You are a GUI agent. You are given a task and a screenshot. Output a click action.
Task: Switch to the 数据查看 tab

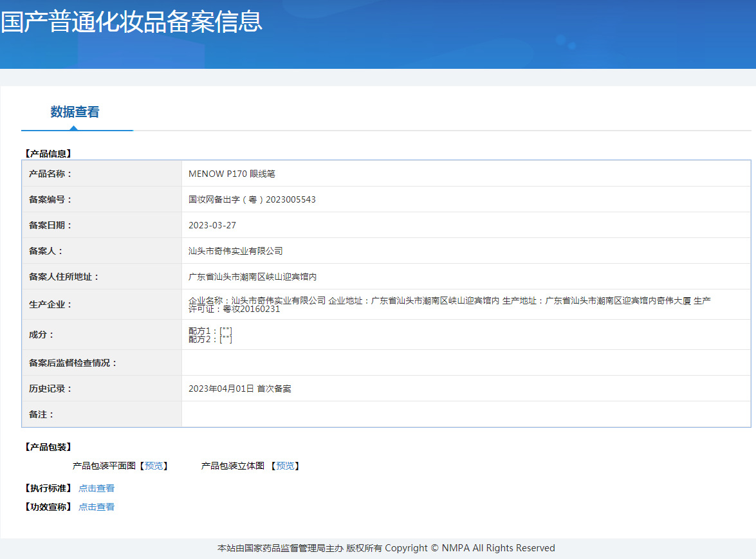tap(75, 112)
